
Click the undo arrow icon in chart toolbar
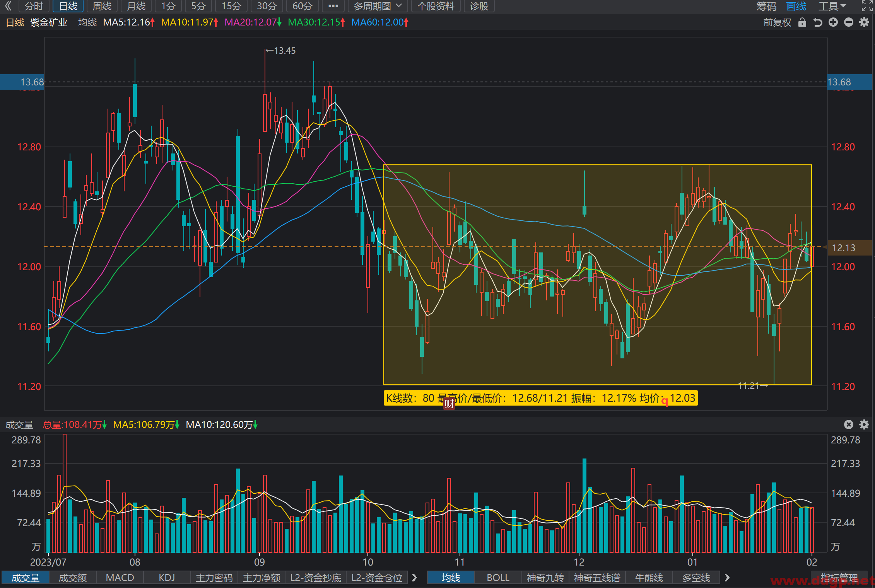[x=817, y=22]
